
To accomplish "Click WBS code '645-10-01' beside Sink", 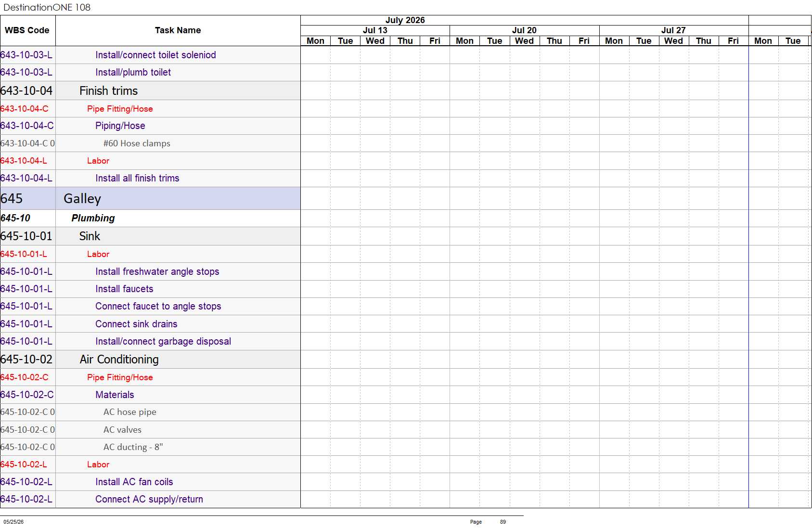I will click(26, 236).
